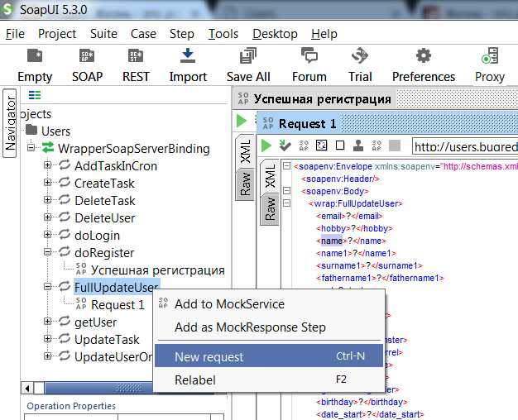This screenshot has width=518, height=420.
Task: Choose Add to MockService menu entry
Action: tap(269, 303)
